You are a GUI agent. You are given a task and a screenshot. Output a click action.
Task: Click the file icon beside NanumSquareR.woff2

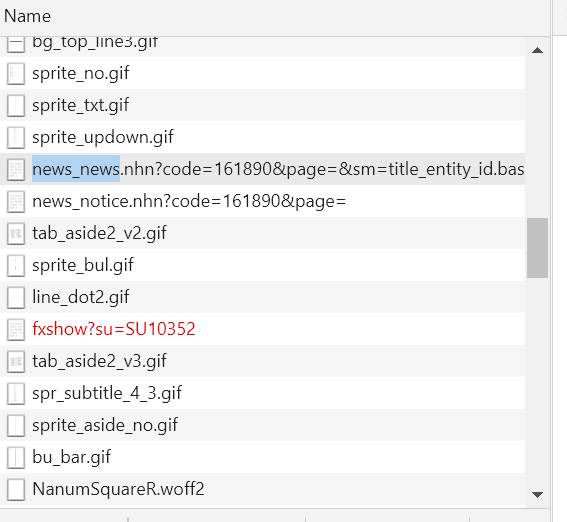[x=16, y=489]
